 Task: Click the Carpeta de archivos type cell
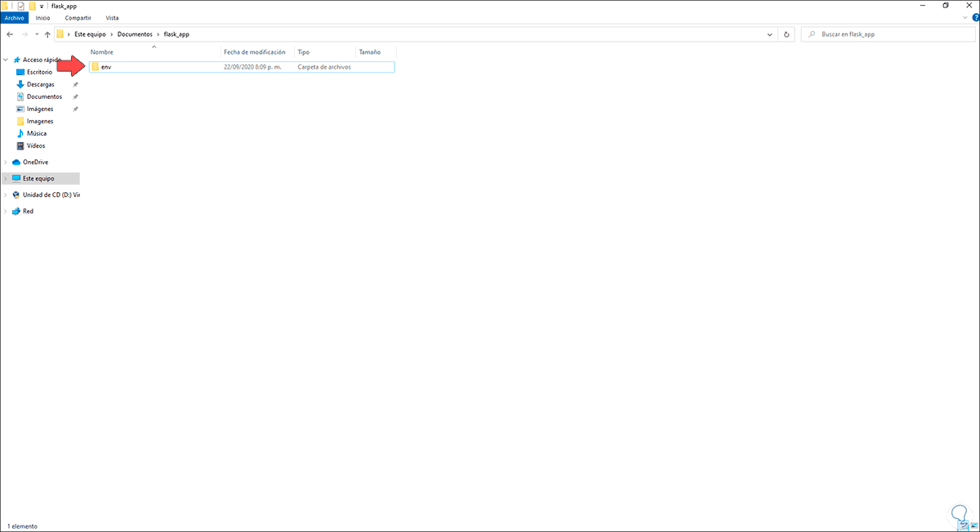pos(324,67)
